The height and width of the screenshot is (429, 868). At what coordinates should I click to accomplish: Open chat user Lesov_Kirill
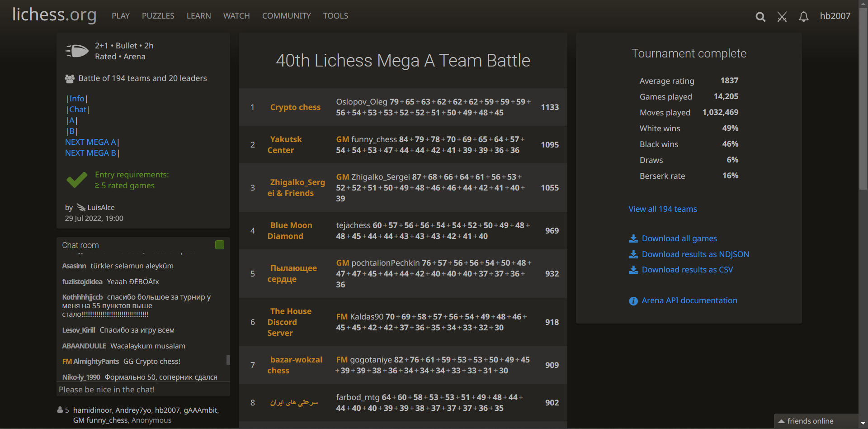[79, 330]
